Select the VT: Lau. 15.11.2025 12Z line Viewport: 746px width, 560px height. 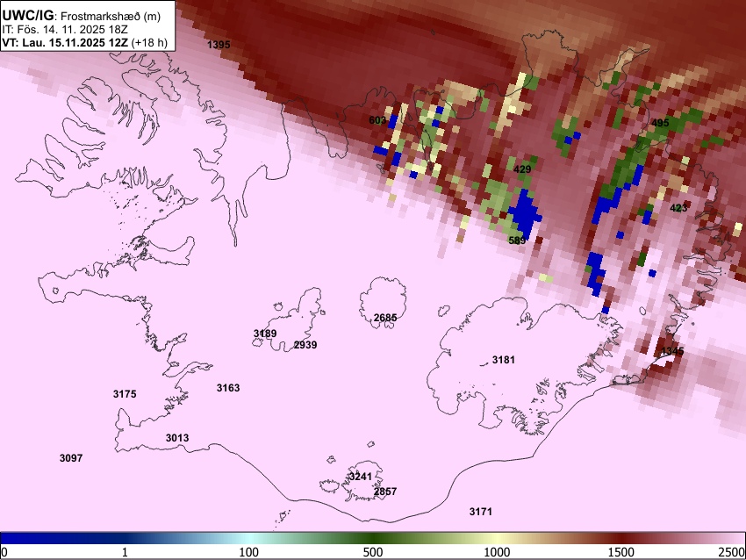click(x=84, y=42)
